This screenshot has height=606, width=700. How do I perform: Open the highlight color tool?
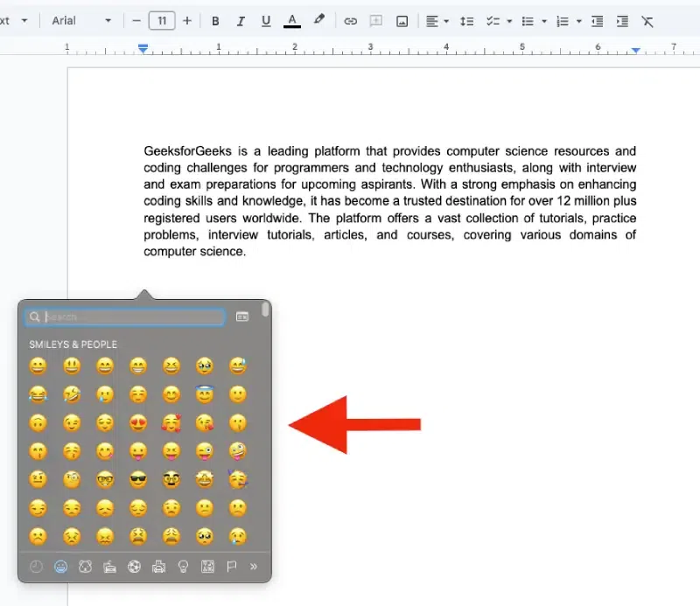[318, 20]
